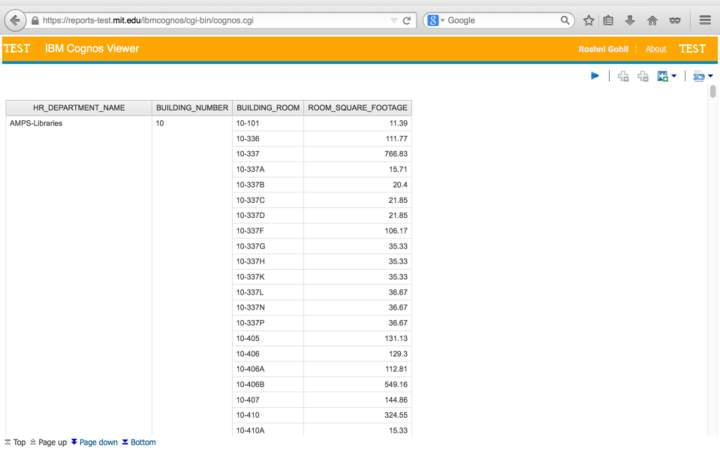Open the Firefox hamburger menu
Viewport: 720px width, 450px height.
pyautogui.click(x=704, y=20)
